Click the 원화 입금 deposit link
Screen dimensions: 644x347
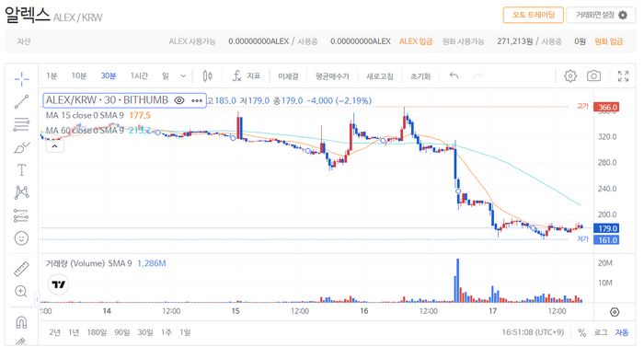[609, 41]
